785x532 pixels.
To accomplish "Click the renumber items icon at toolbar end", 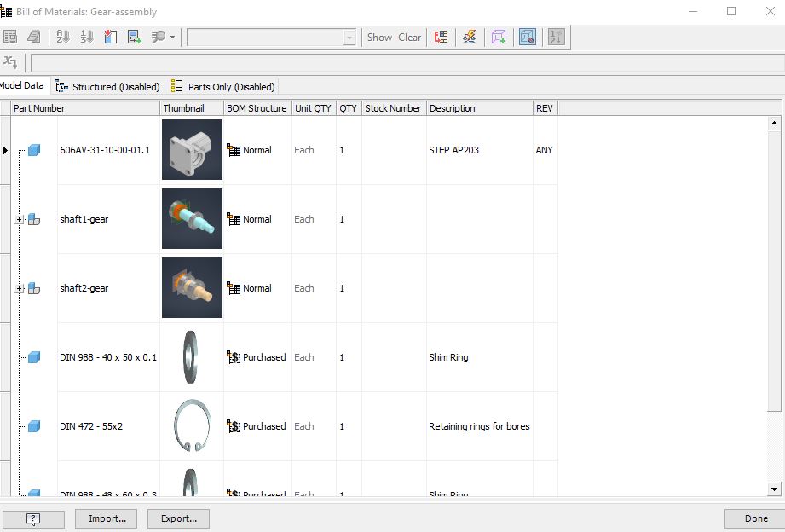I will click(556, 37).
